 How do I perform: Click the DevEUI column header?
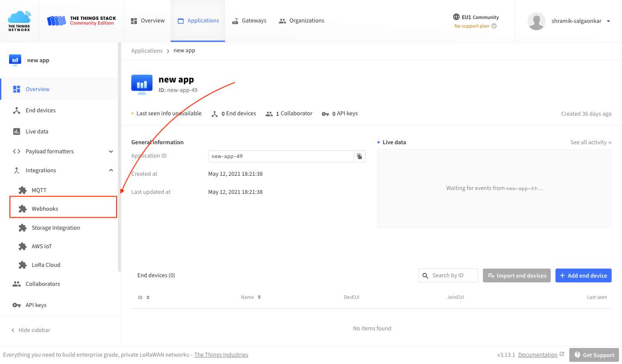(x=352, y=297)
